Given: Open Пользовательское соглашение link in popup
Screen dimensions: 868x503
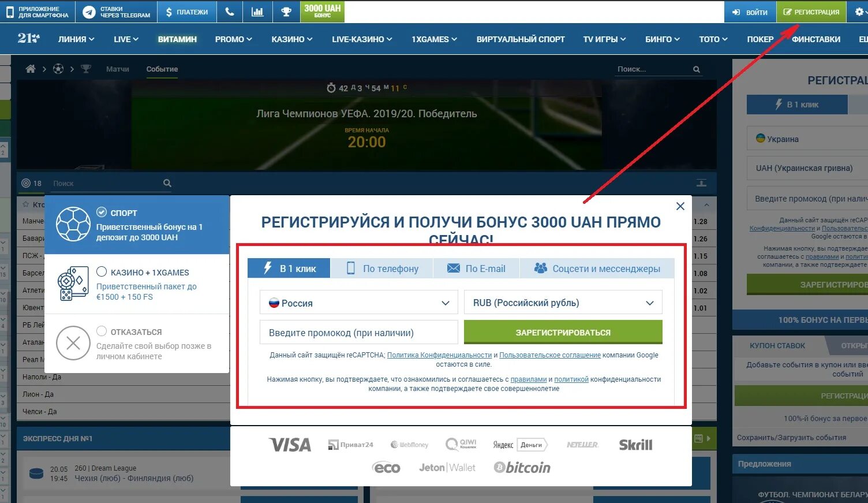Looking at the screenshot, I should pos(550,355).
